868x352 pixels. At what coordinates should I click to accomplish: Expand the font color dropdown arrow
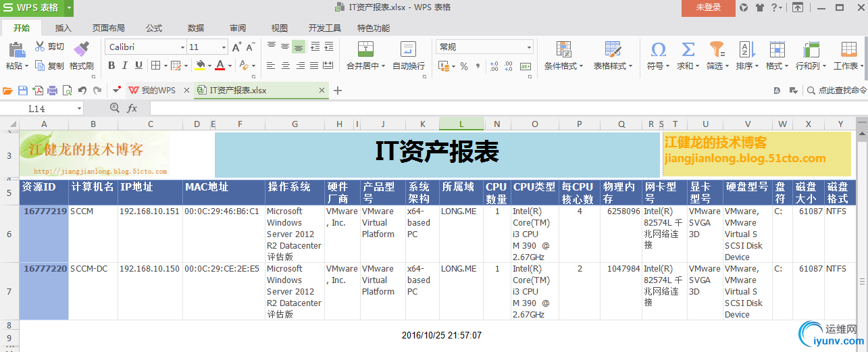(x=230, y=66)
